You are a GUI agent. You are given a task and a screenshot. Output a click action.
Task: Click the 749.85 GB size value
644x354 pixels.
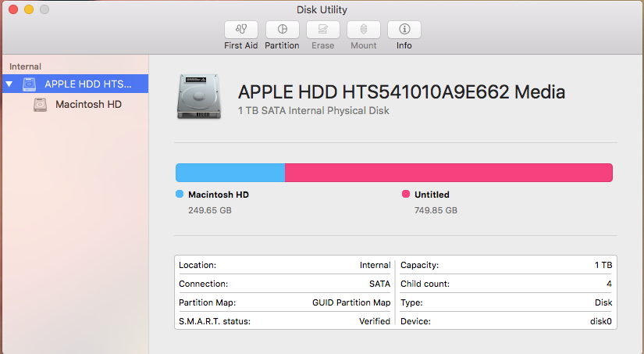click(436, 210)
